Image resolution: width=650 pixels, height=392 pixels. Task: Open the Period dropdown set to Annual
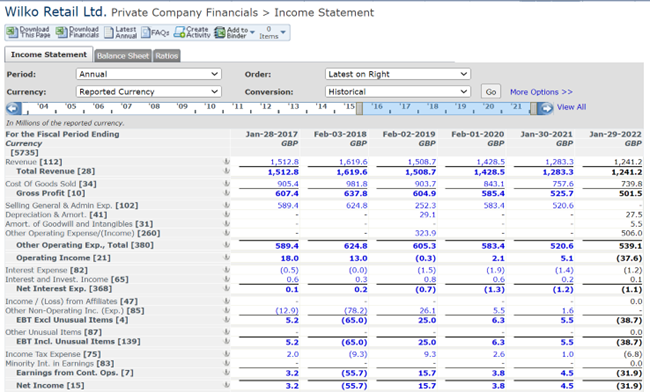click(x=148, y=74)
